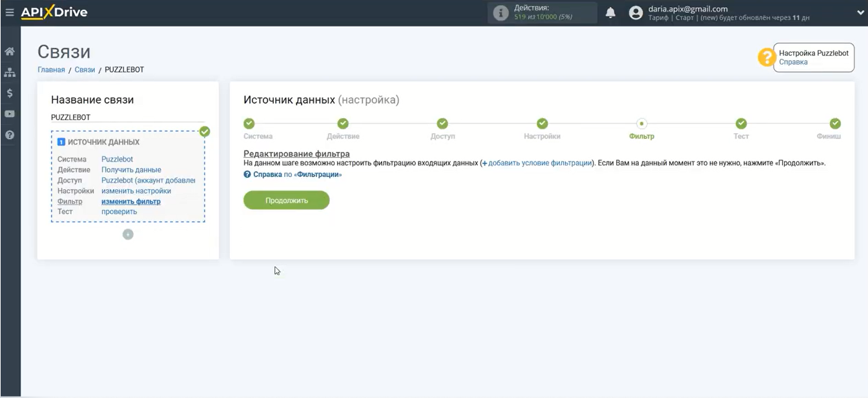Click the ApiX-Drive logo
This screenshot has height=398, width=868.
tap(54, 12)
